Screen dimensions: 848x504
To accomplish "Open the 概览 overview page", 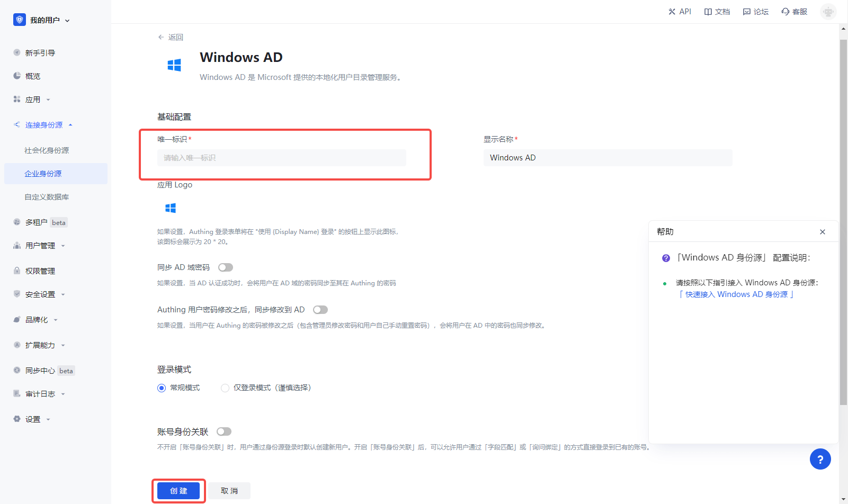I will point(32,76).
